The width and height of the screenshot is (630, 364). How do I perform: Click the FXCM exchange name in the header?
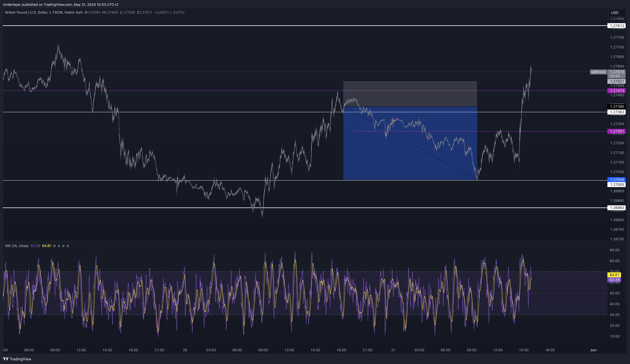point(57,12)
